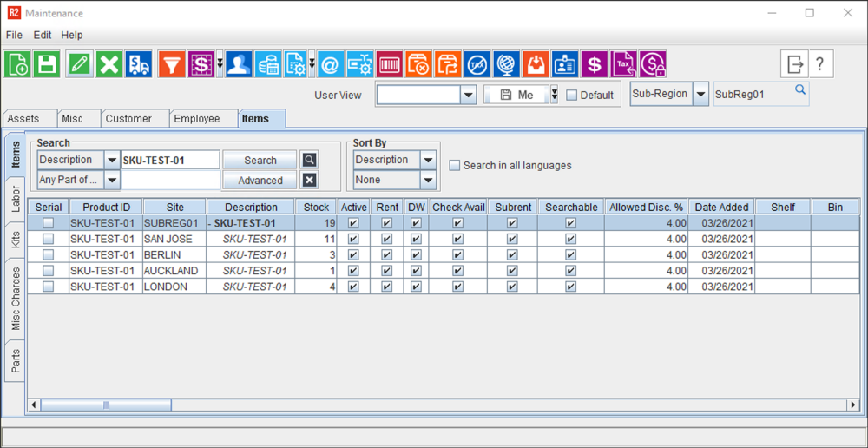868x448 pixels.
Task: Click the green pencil edit icon
Action: tap(80, 64)
